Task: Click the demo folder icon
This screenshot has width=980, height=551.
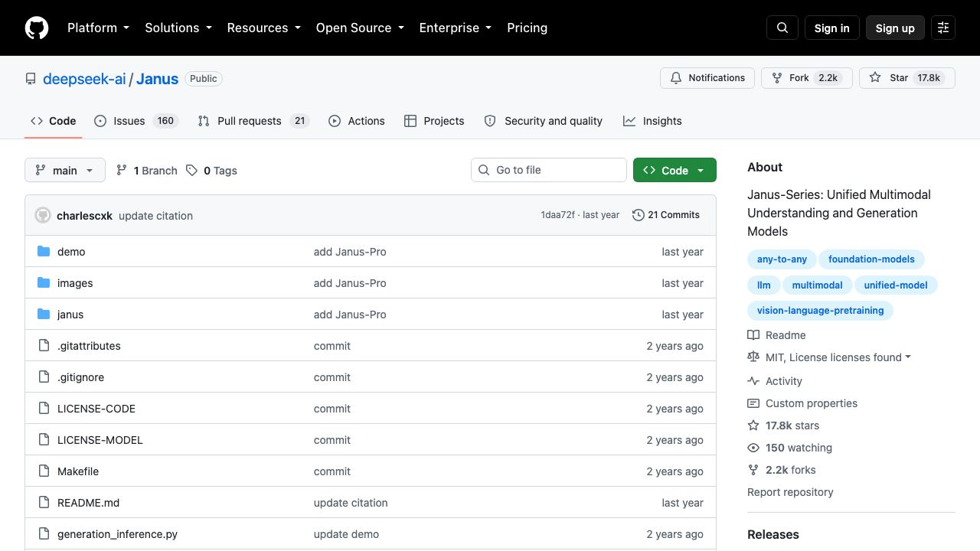Action: point(44,252)
